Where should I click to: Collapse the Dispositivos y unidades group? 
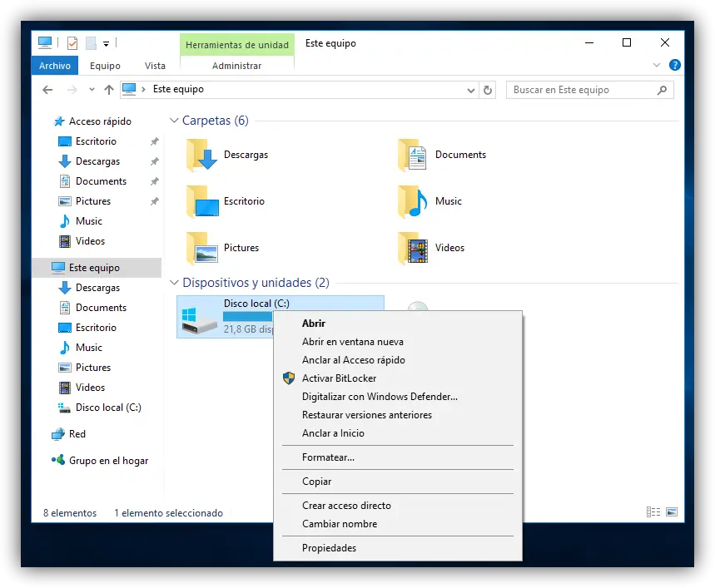pos(174,283)
